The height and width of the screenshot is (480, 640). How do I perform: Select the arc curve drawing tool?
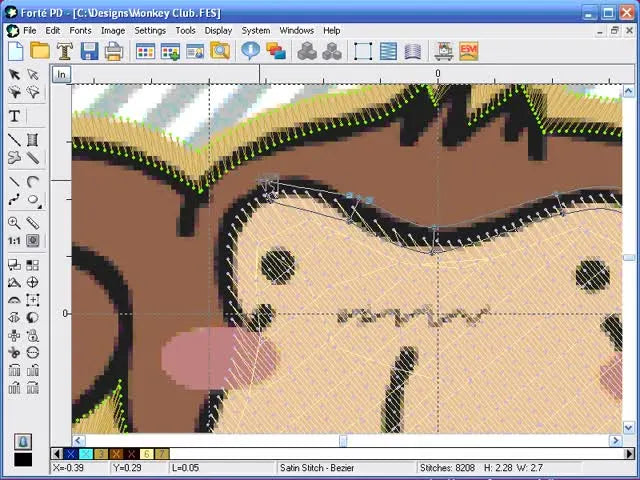click(x=33, y=182)
